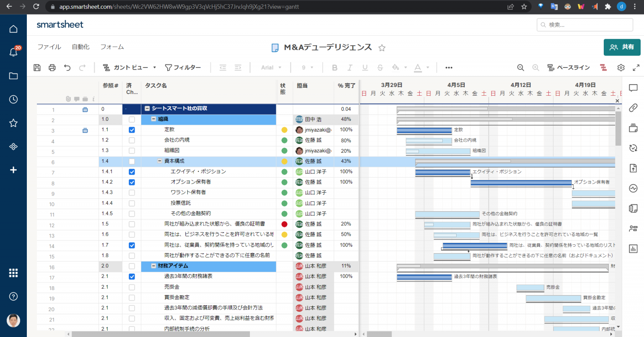Open the activity log icon on the right
Image resolution: width=644 pixels, height=337 pixels.
pyautogui.click(x=633, y=188)
